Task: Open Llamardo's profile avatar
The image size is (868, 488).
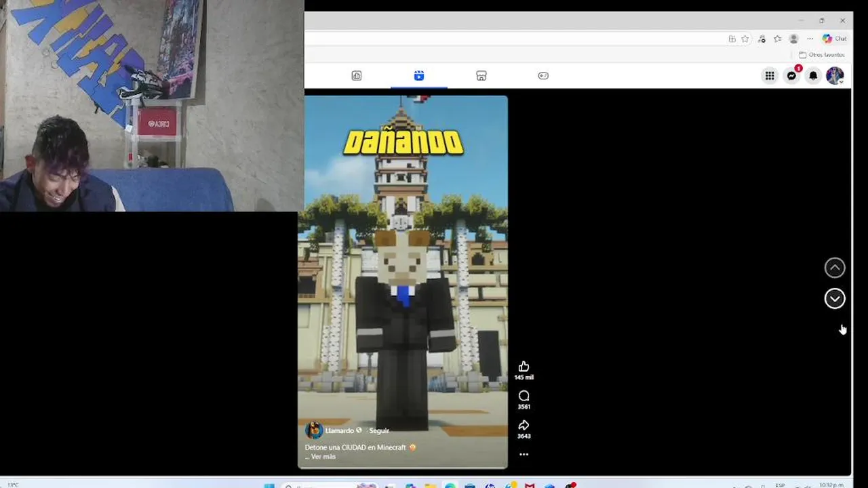Action: (313, 430)
